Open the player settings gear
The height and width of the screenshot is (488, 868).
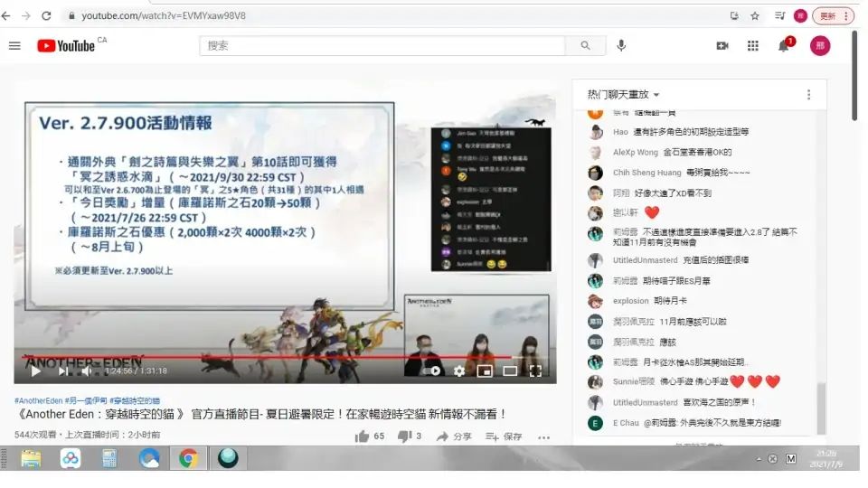coord(459,371)
